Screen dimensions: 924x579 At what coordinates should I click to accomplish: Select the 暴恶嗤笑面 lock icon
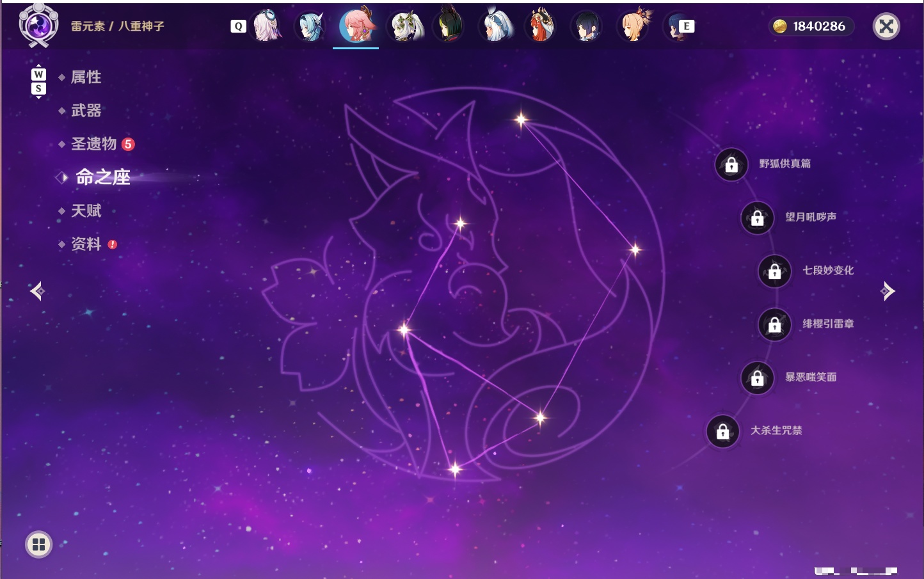pos(757,377)
